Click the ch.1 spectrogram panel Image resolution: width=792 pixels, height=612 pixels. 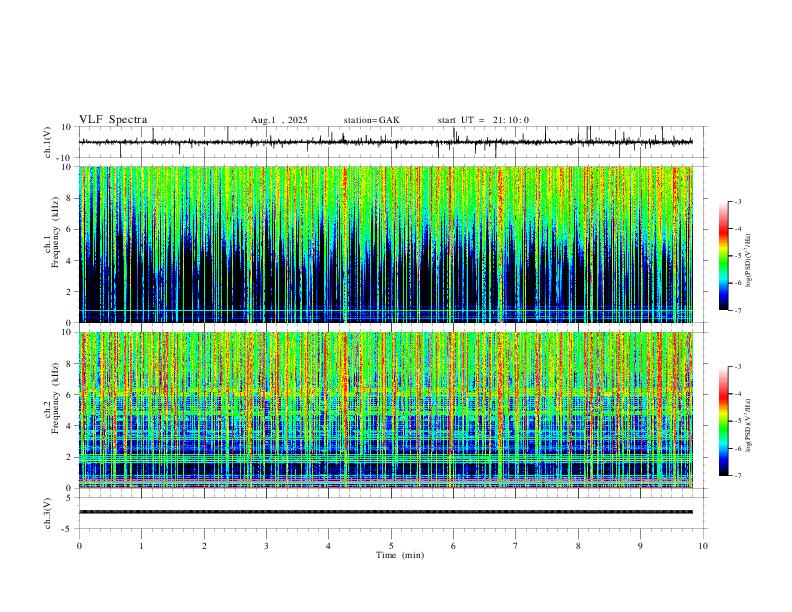tap(386, 244)
